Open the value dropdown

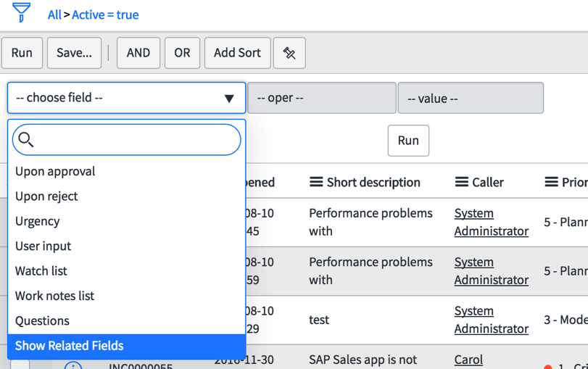(x=470, y=99)
